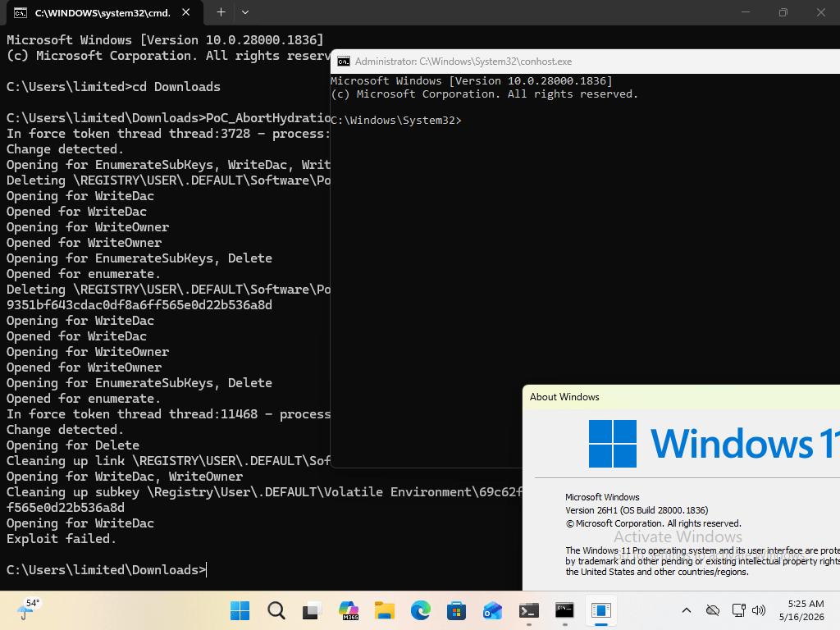Launch Microsoft 365 Copilot from taskbar
The width and height of the screenshot is (840, 630).
click(x=349, y=610)
